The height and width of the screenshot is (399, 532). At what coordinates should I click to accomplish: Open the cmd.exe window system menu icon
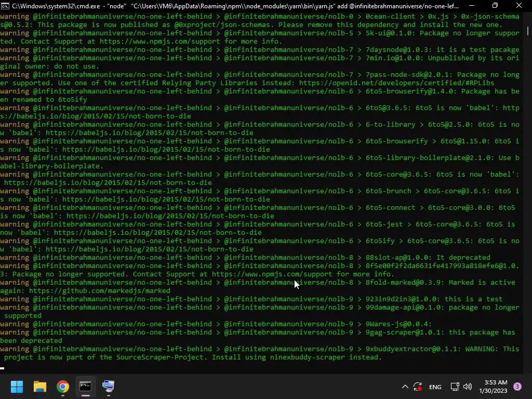[5, 6]
